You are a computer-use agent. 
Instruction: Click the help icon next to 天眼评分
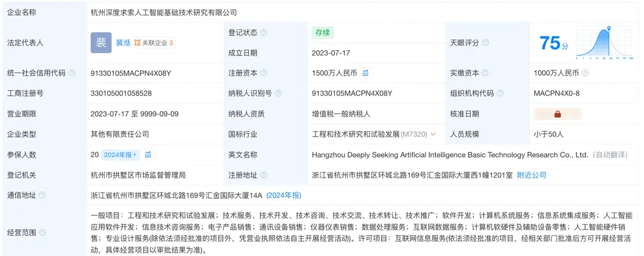point(485,43)
